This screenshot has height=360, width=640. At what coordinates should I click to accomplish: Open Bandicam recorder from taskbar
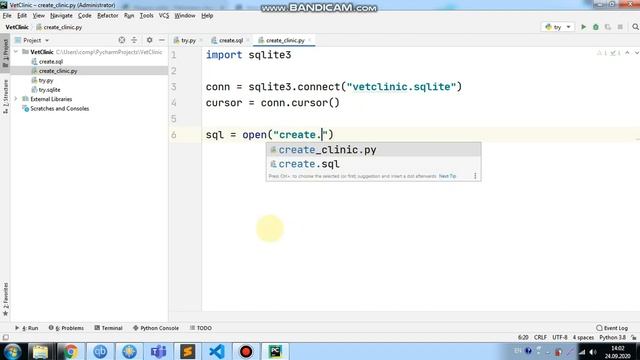(246, 351)
